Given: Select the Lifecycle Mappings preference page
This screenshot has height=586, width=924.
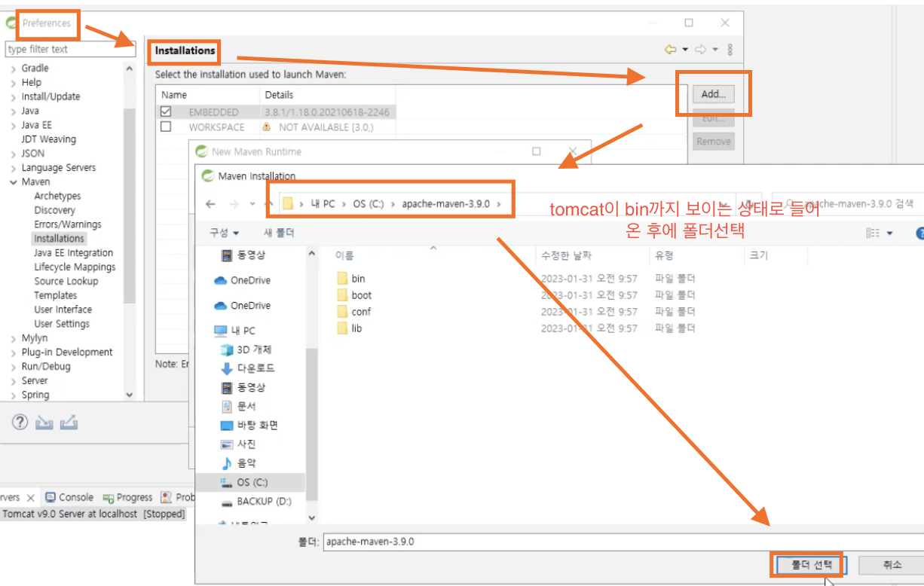Looking at the screenshot, I should coord(75,267).
